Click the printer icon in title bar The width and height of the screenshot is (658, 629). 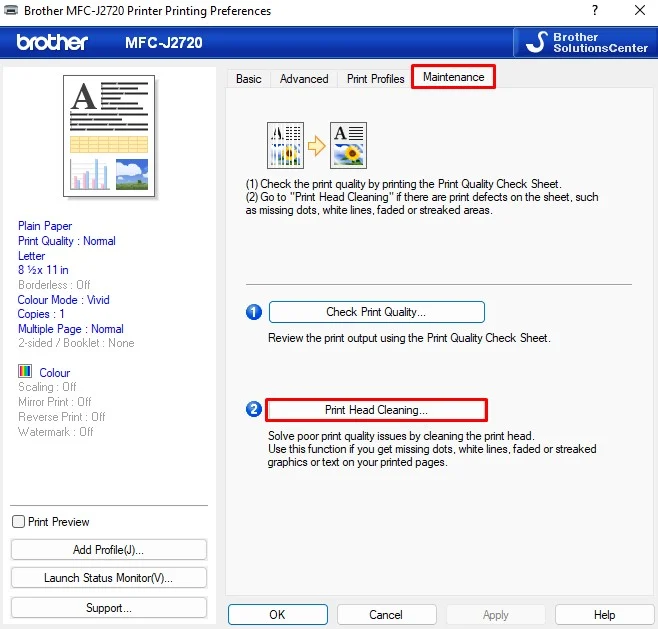click(x=11, y=10)
